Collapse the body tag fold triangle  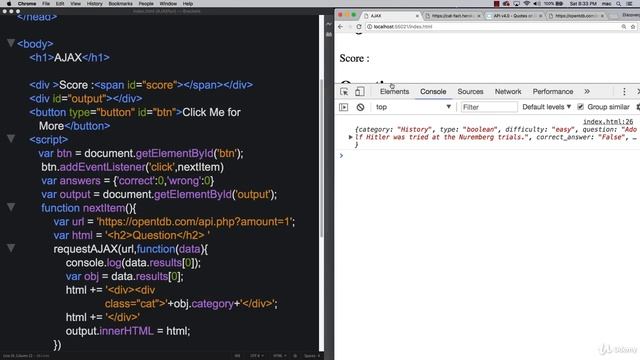tap(11, 43)
